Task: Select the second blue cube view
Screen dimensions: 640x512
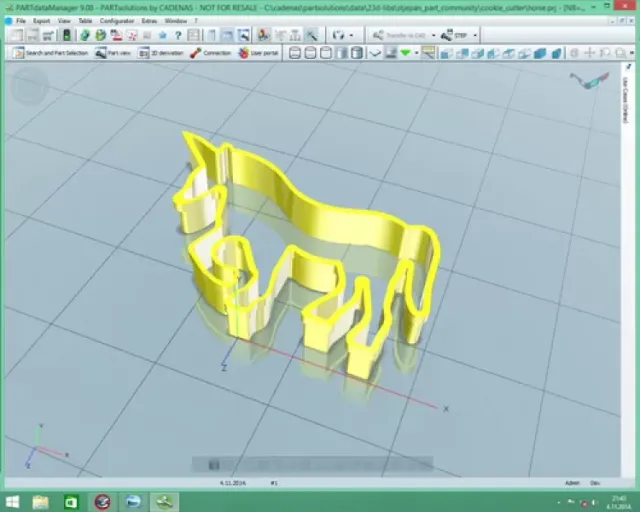Action: pos(462,53)
